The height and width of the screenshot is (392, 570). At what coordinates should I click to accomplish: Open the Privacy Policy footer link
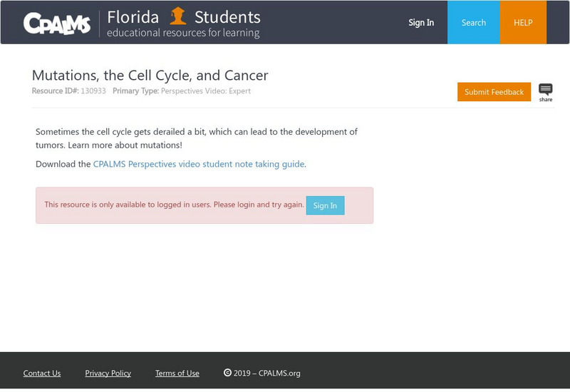pos(108,373)
